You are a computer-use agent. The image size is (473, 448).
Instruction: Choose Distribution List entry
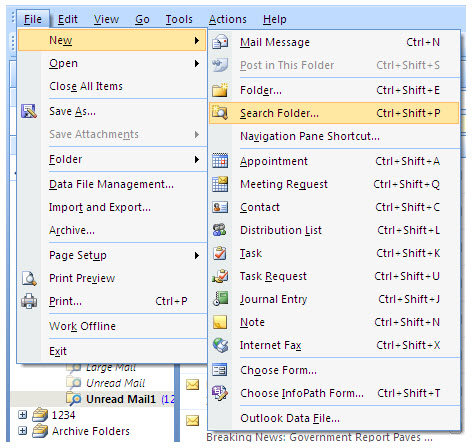coord(334,230)
